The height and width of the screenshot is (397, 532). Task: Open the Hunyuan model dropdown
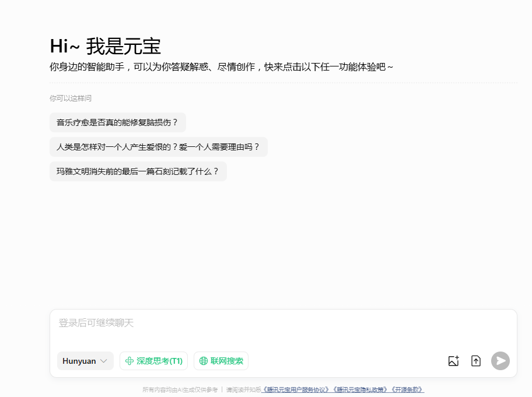85,361
